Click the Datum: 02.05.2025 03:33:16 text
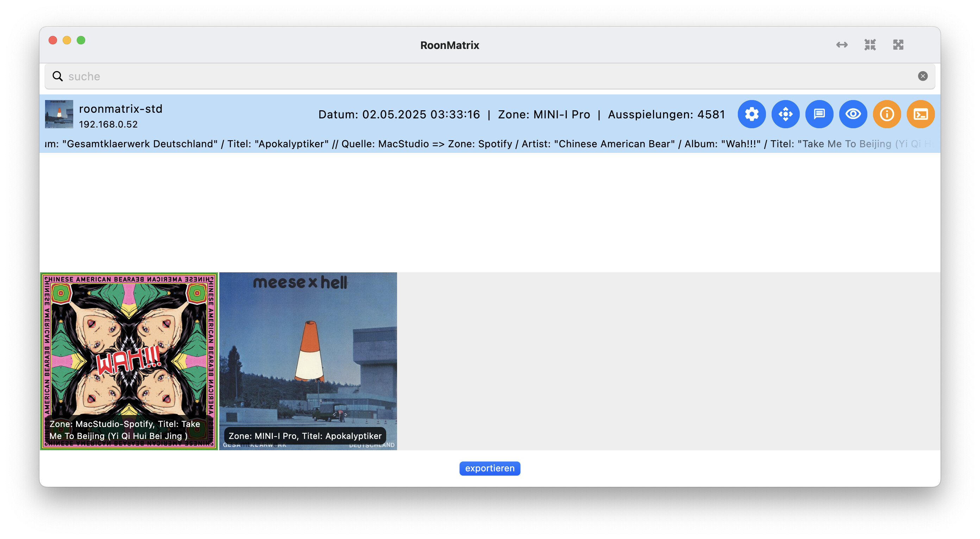Viewport: 980px width, 539px height. (x=399, y=114)
